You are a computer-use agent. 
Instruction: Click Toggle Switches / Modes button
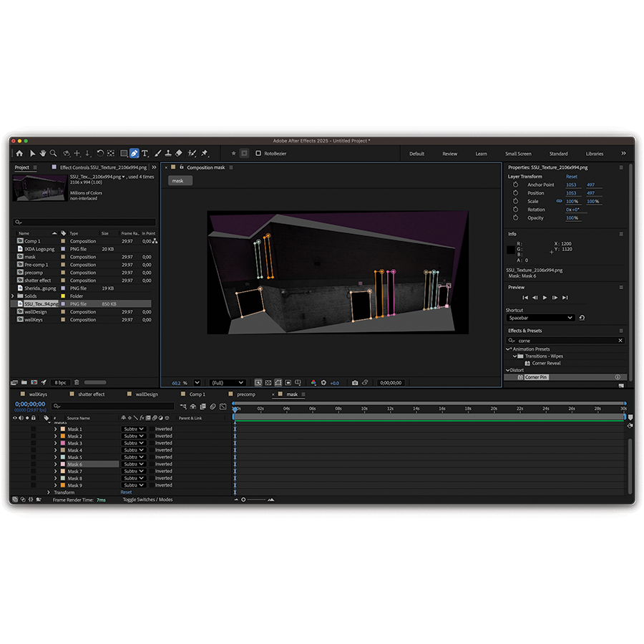pos(147,499)
